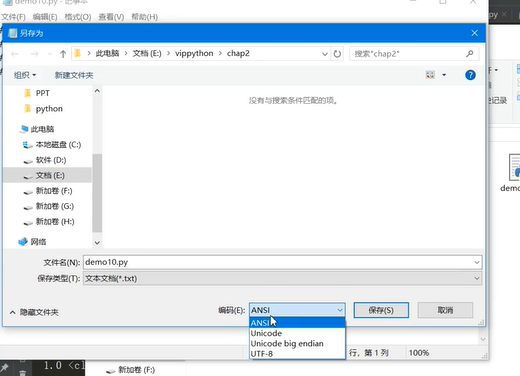Choose UTF-8 from encoding list
Image resolution: width=520 pixels, height=376 pixels.
[x=297, y=354]
